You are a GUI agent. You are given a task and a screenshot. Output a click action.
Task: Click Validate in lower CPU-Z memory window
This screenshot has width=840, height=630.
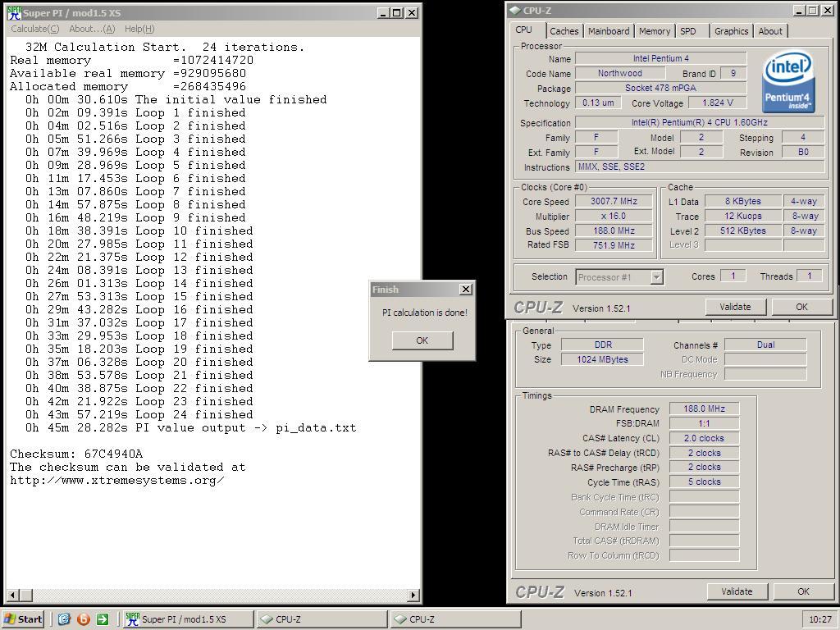(x=737, y=591)
